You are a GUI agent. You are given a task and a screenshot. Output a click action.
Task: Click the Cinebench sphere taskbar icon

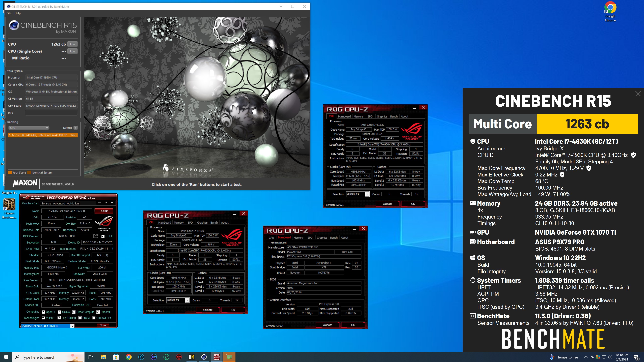pos(204,357)
